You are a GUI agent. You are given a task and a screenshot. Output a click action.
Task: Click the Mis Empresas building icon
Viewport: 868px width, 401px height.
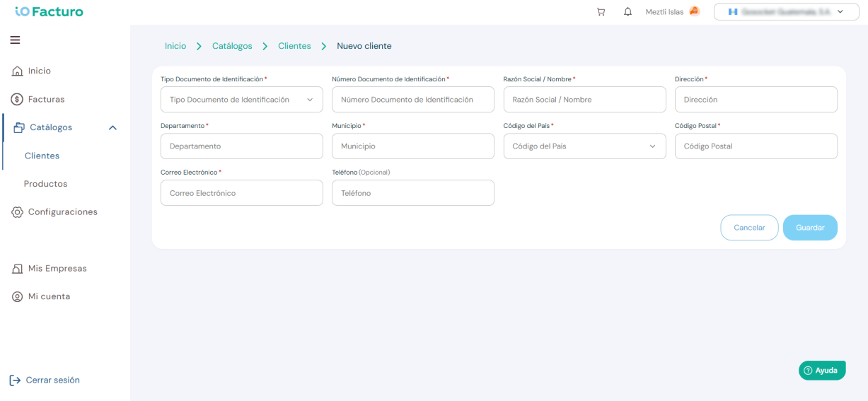click(x=18, y=269)
